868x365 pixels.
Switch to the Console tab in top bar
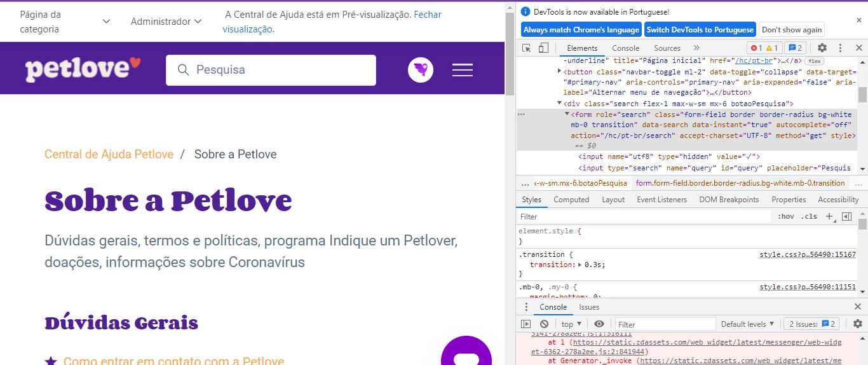tap(626, 48)
